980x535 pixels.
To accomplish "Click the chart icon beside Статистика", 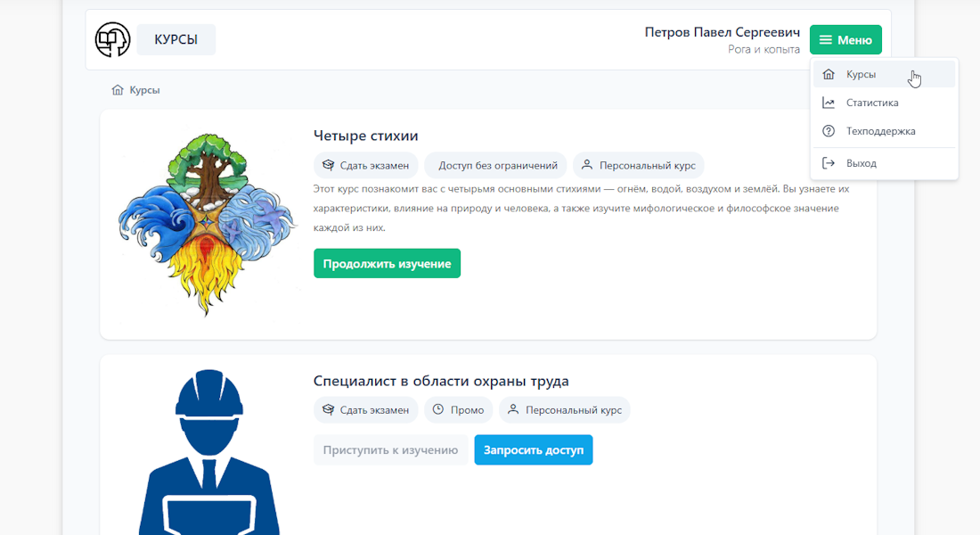I will point(829,103).
